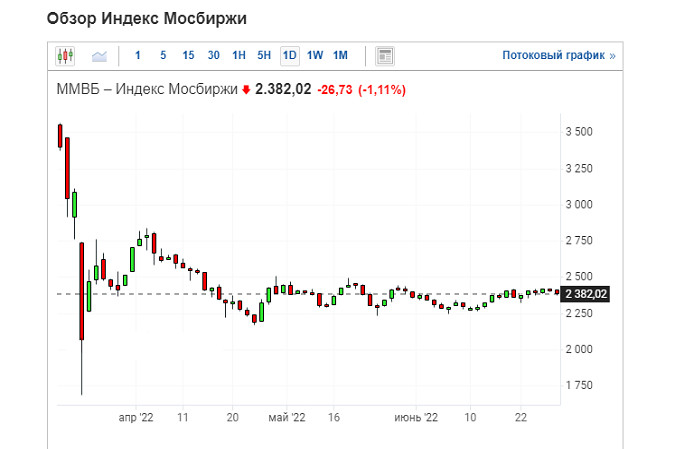Open the Потоковый график link

point(559,55)
